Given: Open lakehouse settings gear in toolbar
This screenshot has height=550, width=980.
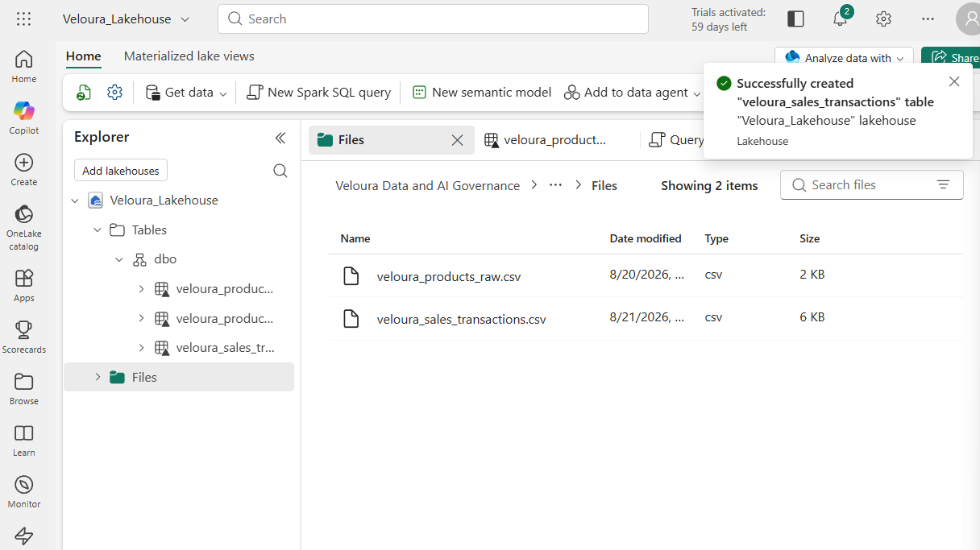Looking at the screenshot, I should (x=114, y=93).
